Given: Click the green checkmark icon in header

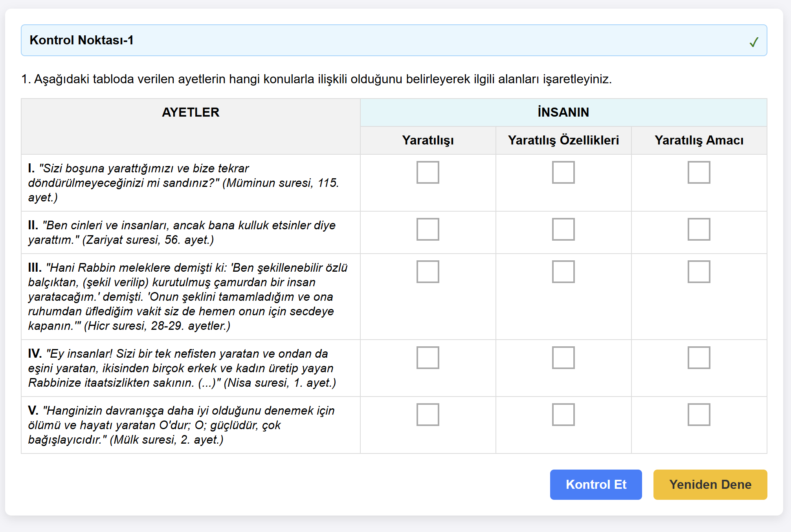Looking at the screenshot, I should pyautogui.click(x=753, y=42).
